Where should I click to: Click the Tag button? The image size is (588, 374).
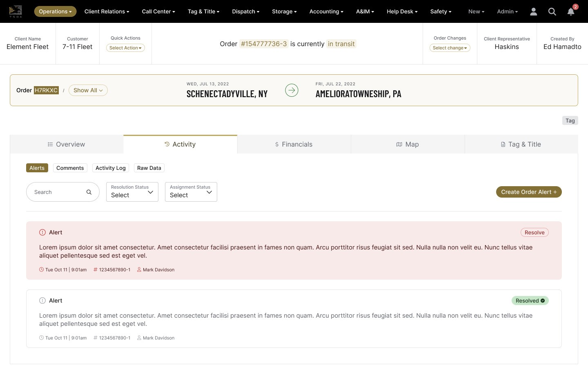[x=570, y=120]
